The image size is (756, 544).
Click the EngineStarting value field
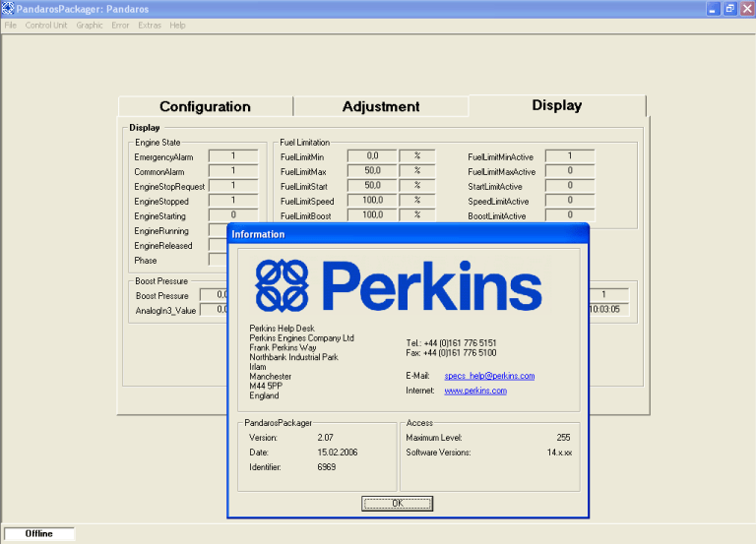tap(233, 214)
